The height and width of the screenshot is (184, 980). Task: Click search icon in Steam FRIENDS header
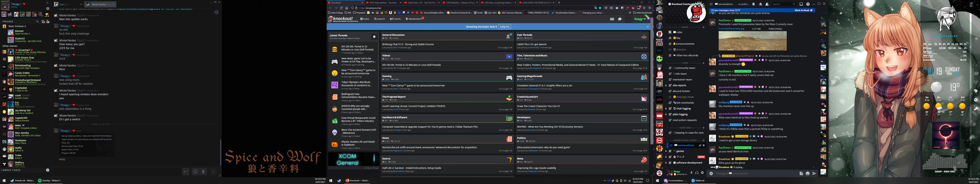pos(37,21)
